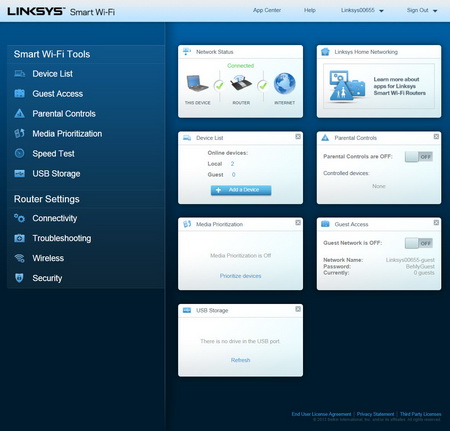Close the USB Storage widget

click(x=298, y=309)
